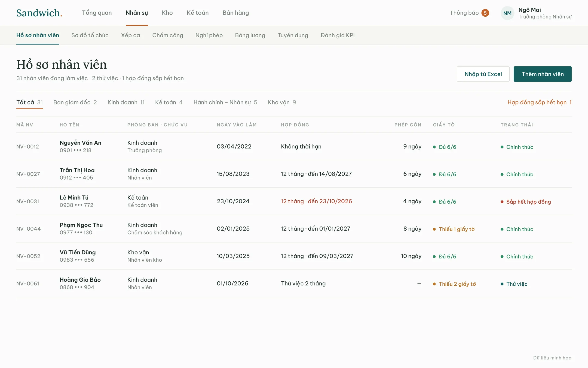Image resolution: width=588 pixels, height=368 pixels.
Task: Show Hợp đồng sắp hết hạn filter
Action: coord(540,102)
